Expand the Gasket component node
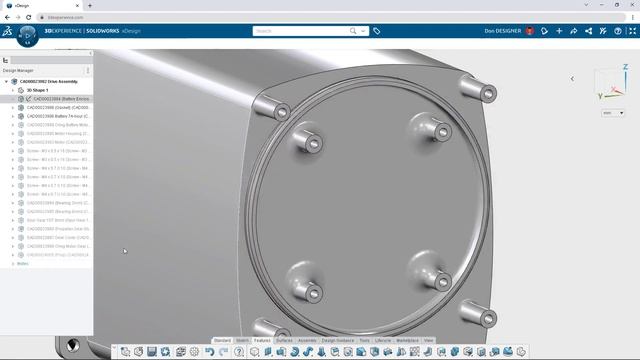640x360 pixels. point(13,108)
